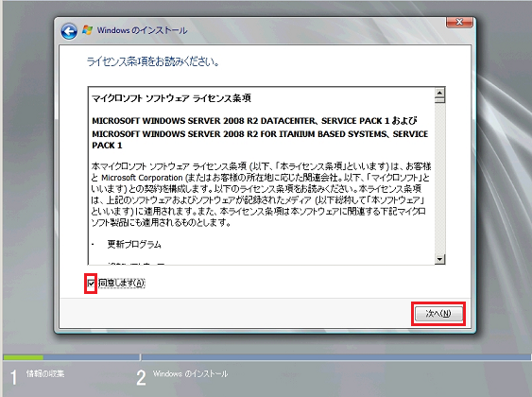Go back using the blue arrow button

pyautogui.click(x=69, y=31)
